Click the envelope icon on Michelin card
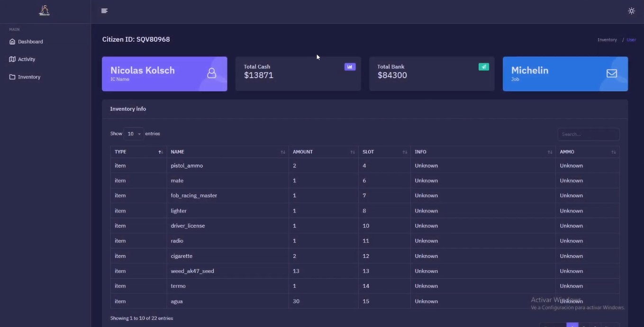The width and height of the screenshot is (644, 327). (612, 73)
